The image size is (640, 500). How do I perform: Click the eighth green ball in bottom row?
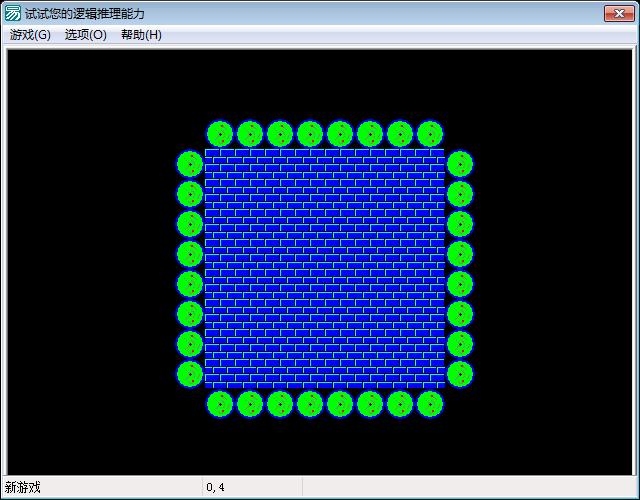point(430,404)
